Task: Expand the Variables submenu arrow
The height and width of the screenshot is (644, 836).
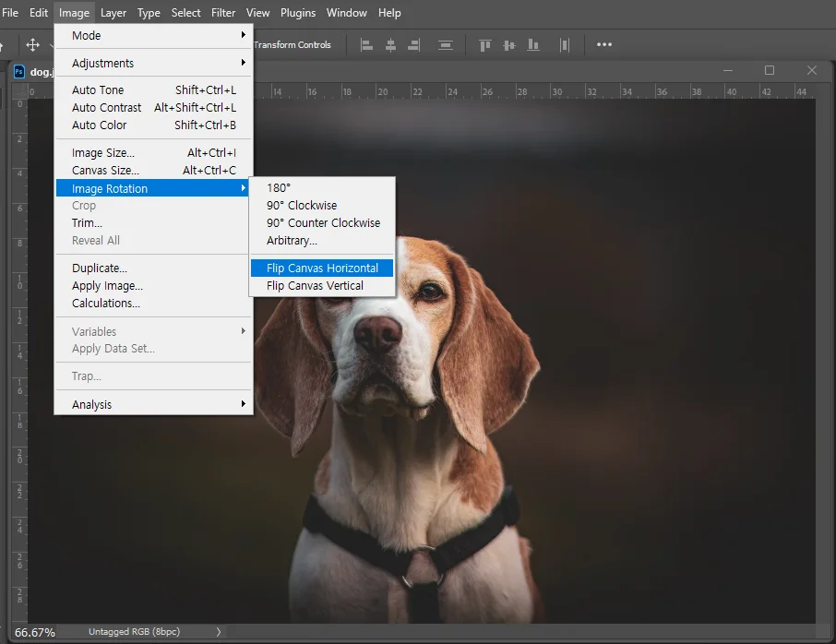Action: (243, 331)
